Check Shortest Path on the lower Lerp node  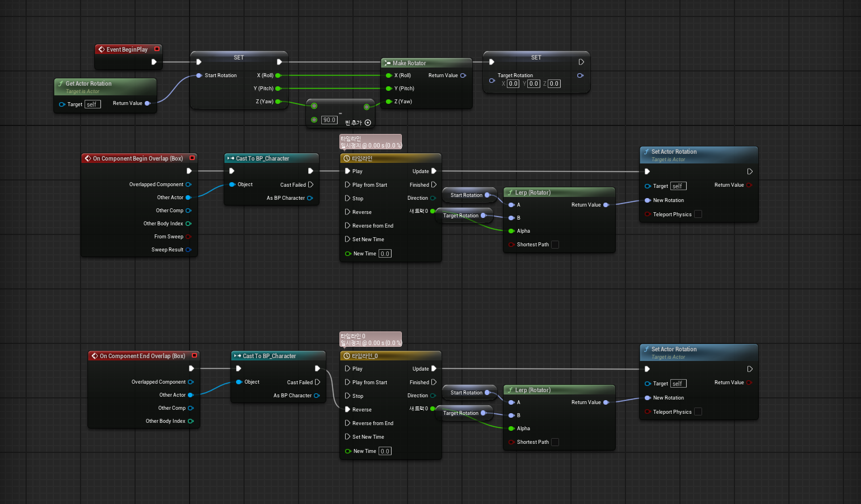pos(555,442)
